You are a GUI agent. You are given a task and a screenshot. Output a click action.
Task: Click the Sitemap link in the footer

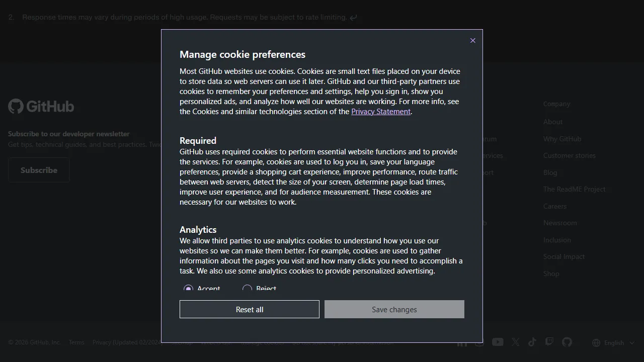pos(182,342)
